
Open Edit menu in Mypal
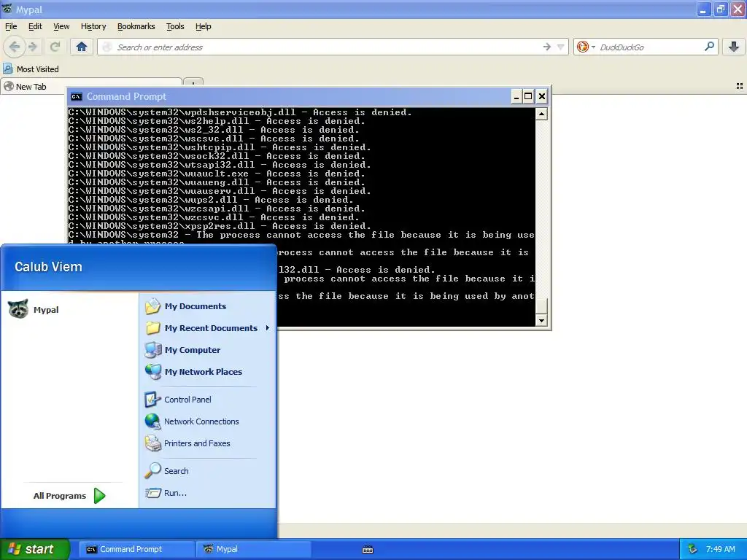(x=35, y=26)
